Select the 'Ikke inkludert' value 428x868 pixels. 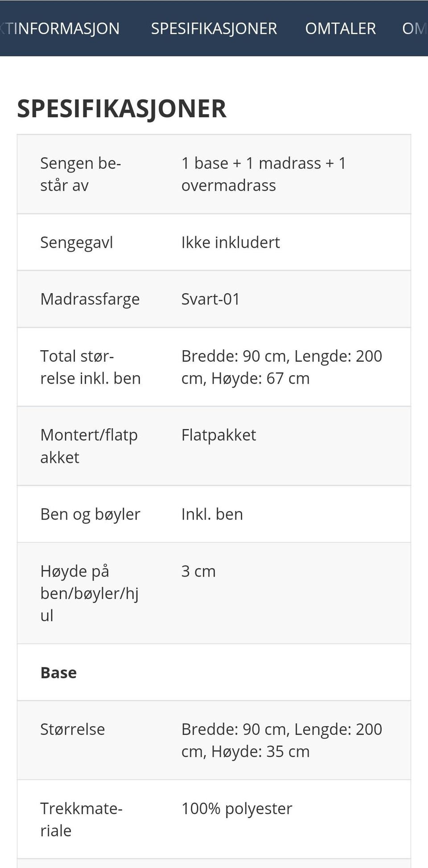tap(230, 242)
